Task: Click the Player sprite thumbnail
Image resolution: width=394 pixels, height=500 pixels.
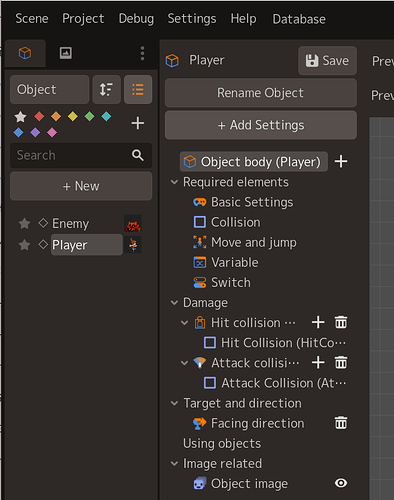Action: click(133, 245)
